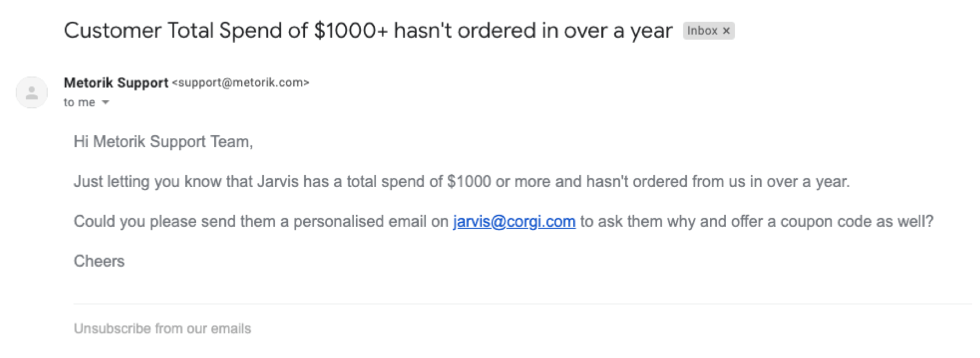Click "$1000+" in the email subject line
The height and width of the screenshot is (358, 980).
click(x=351, y=31)
